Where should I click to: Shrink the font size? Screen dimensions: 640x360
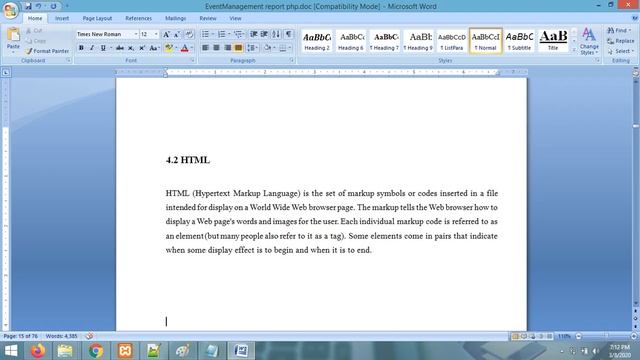point(177,34)
